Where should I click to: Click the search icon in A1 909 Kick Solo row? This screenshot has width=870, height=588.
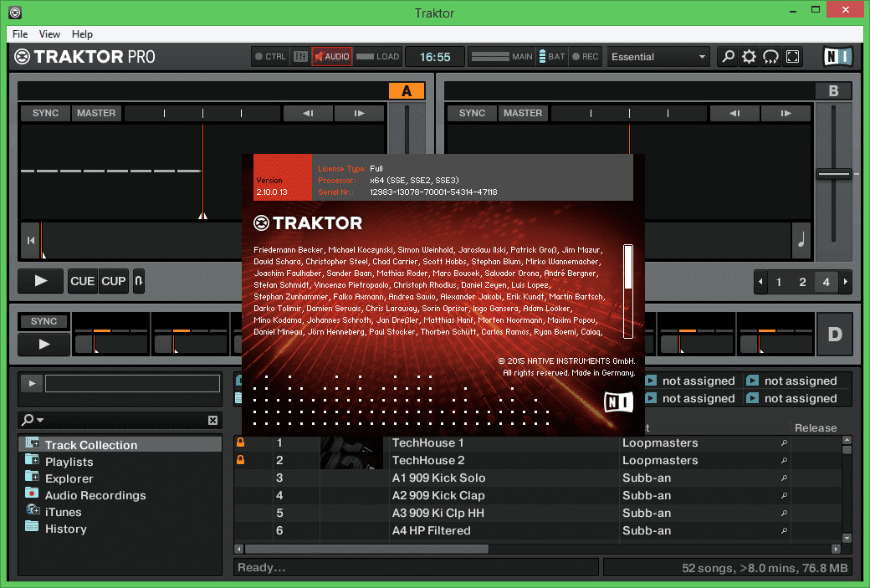[784, 478]
